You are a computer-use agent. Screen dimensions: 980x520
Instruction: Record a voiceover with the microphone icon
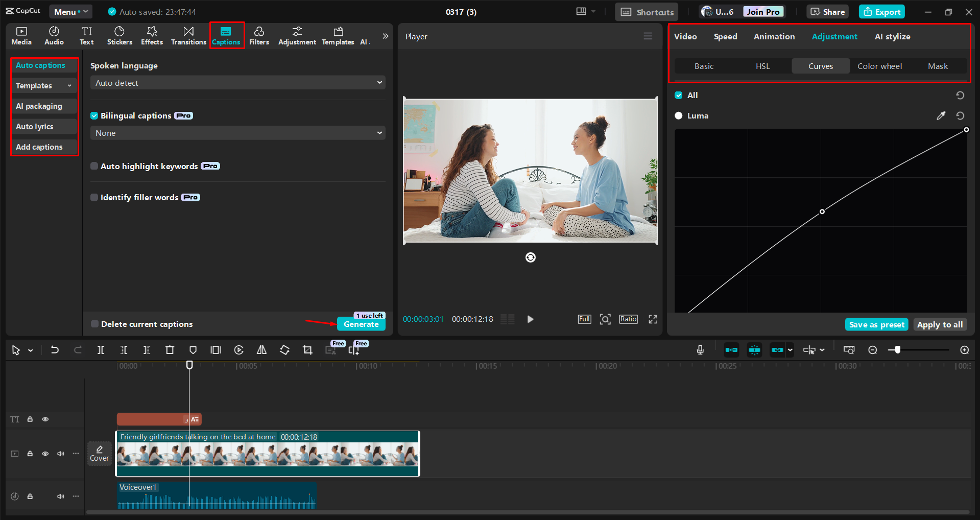tap(700, 350)
